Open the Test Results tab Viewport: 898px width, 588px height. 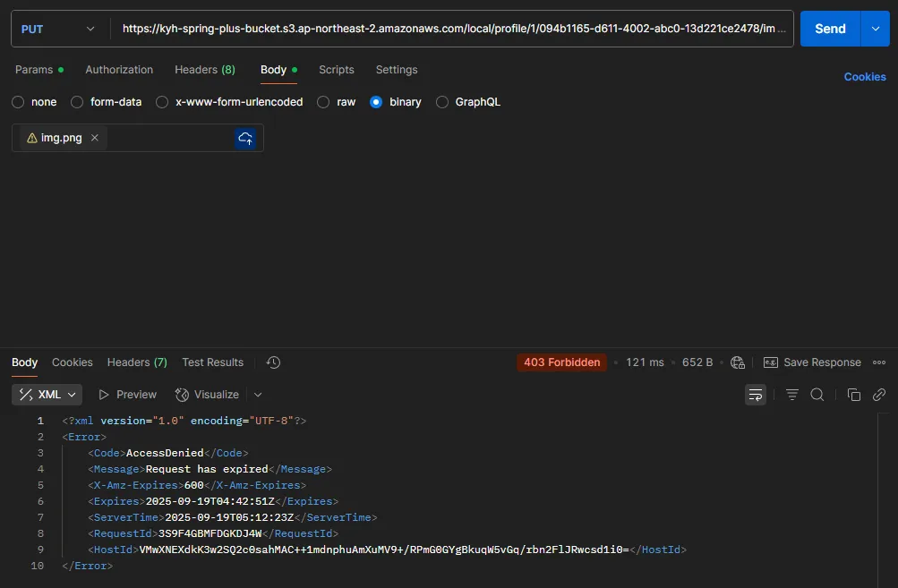tap(212, 362)
